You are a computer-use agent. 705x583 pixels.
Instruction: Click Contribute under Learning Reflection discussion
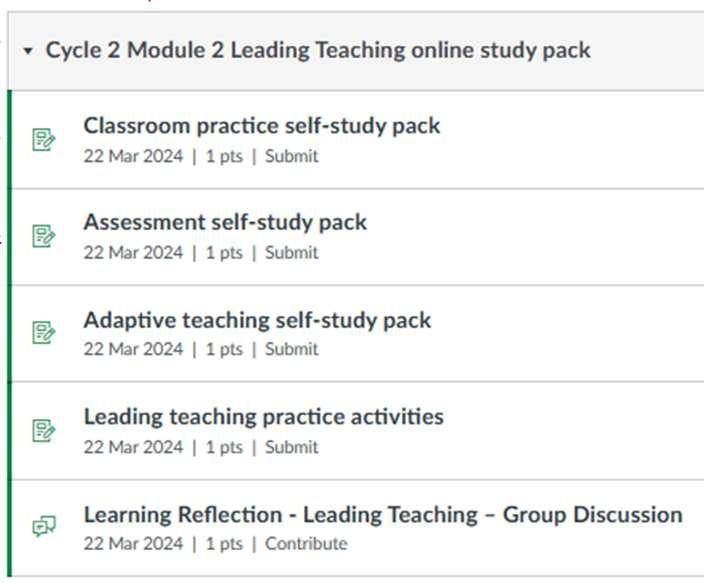point(306,544)
